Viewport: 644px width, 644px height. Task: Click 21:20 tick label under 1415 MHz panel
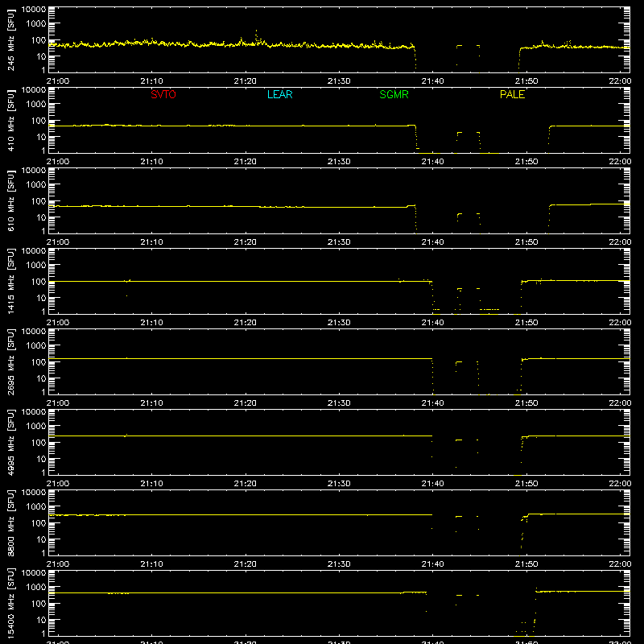246,323
